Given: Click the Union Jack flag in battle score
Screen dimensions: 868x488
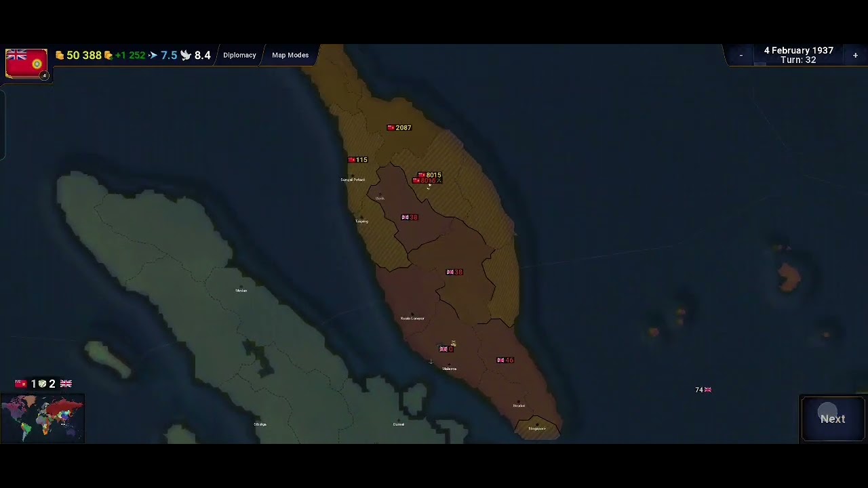Looking at the screenshot, I should (x=66, y=384).
